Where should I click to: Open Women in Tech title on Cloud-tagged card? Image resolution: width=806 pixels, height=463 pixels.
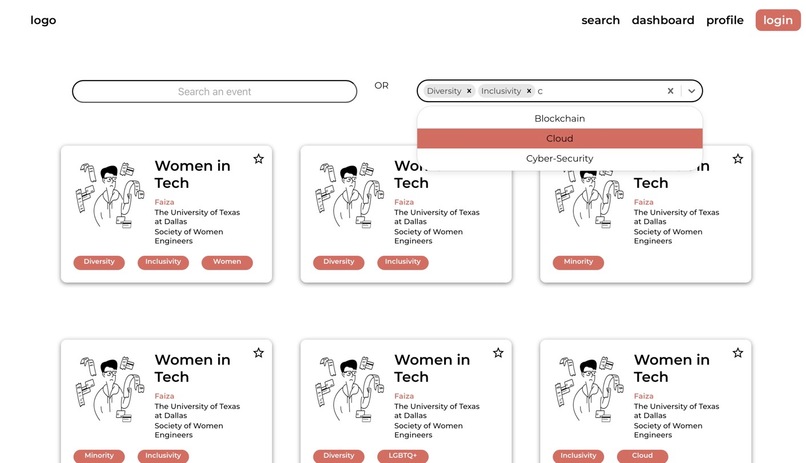(x=671, y=368)
